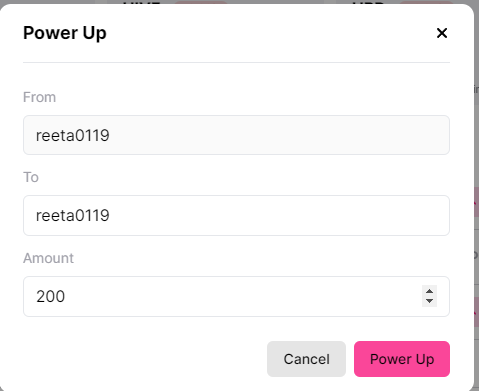Decrement the Amount with the down arrow
This screenshot has height=391, width=479.
[x=429, y=301]
